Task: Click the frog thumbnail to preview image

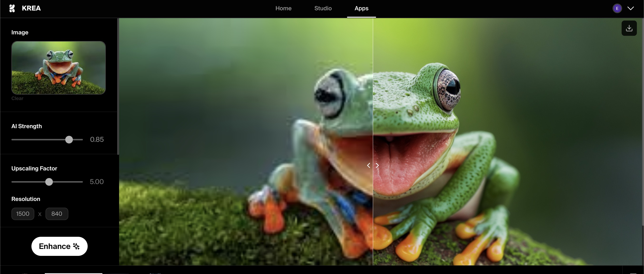Action: [x=59, y=68]
